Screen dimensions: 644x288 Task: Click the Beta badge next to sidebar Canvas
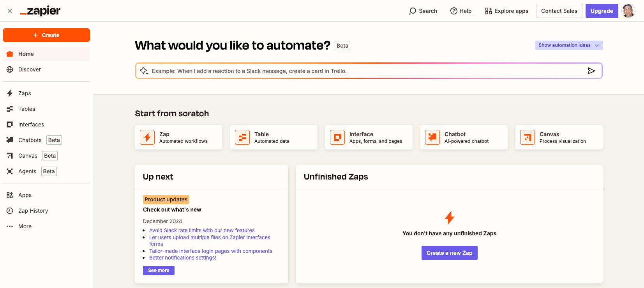pos(50,156)
